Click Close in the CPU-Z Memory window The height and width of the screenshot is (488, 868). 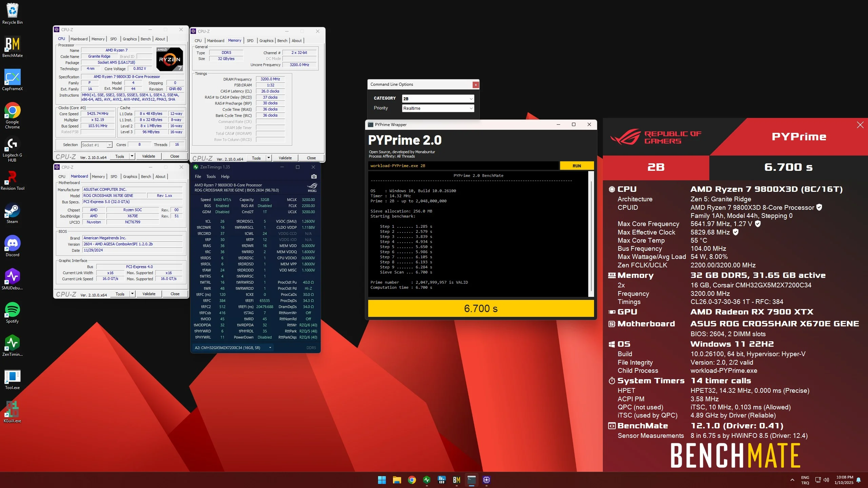311,158
